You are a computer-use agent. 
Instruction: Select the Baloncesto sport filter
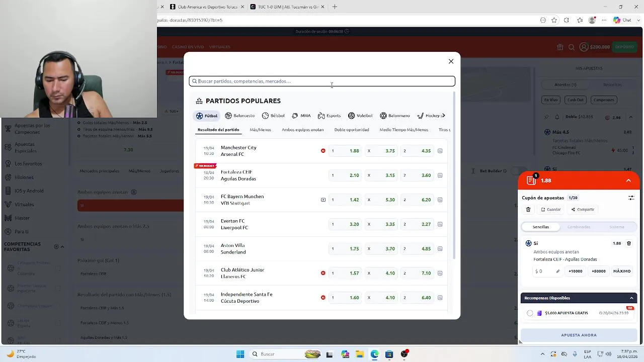click(240, 116)
